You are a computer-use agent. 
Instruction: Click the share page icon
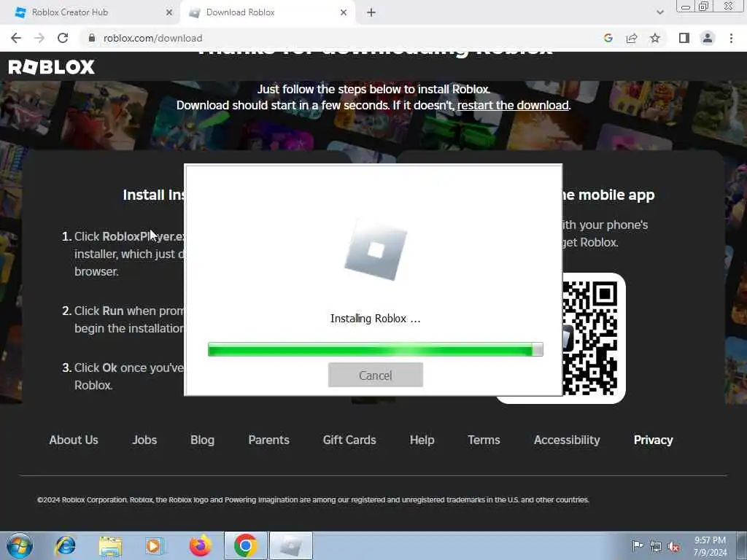click(632, 38)
